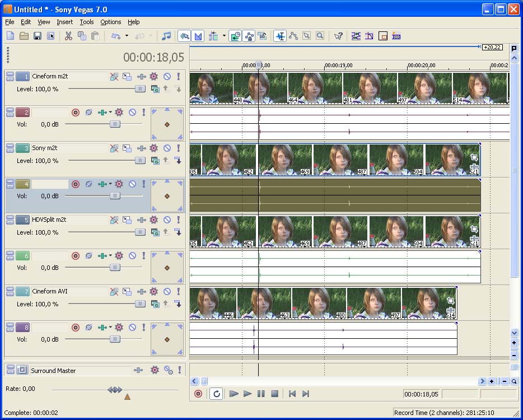Copy selection using the toolbar Copy icon
Screen dimensions: 523x420
tap(82, 36)
